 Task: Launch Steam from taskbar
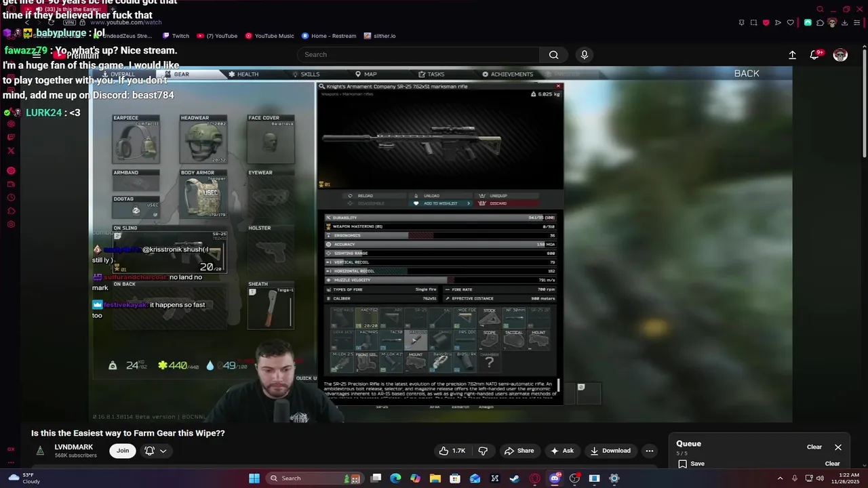[x=515, y=479]
